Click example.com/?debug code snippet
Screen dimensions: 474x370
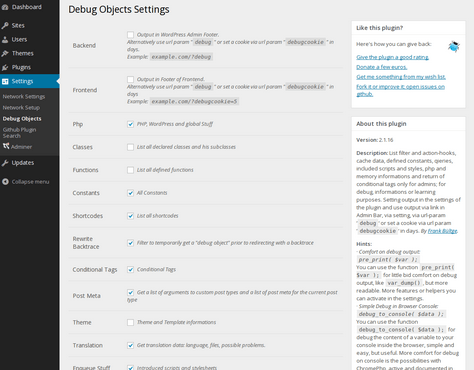pyautogui.click(x=181, y=57)
